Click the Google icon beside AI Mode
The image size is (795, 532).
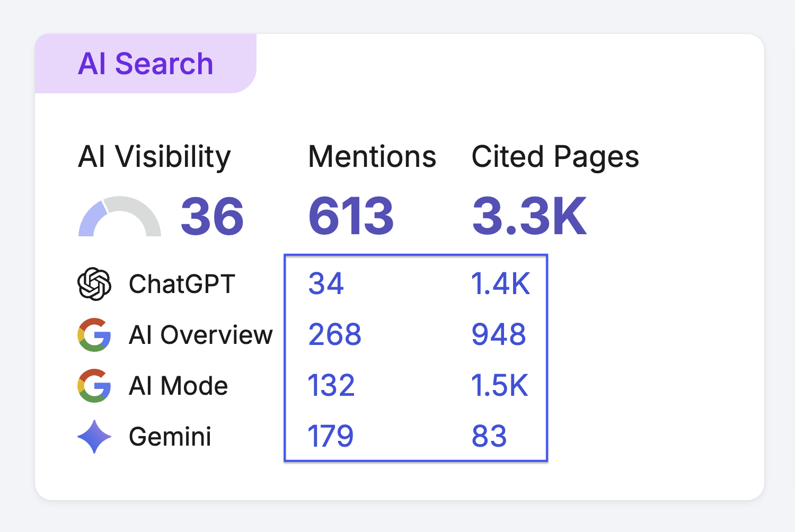coord(94,386)
